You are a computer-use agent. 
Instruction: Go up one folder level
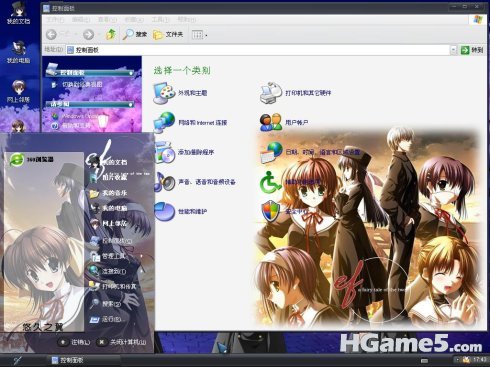tap(111, 34)
